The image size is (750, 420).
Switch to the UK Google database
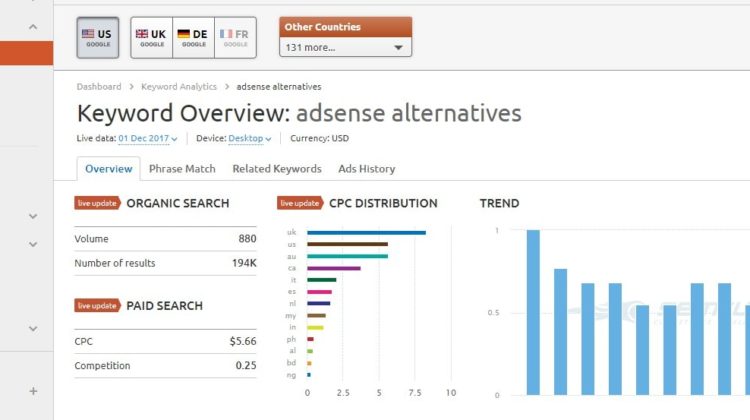pos(152,38)
